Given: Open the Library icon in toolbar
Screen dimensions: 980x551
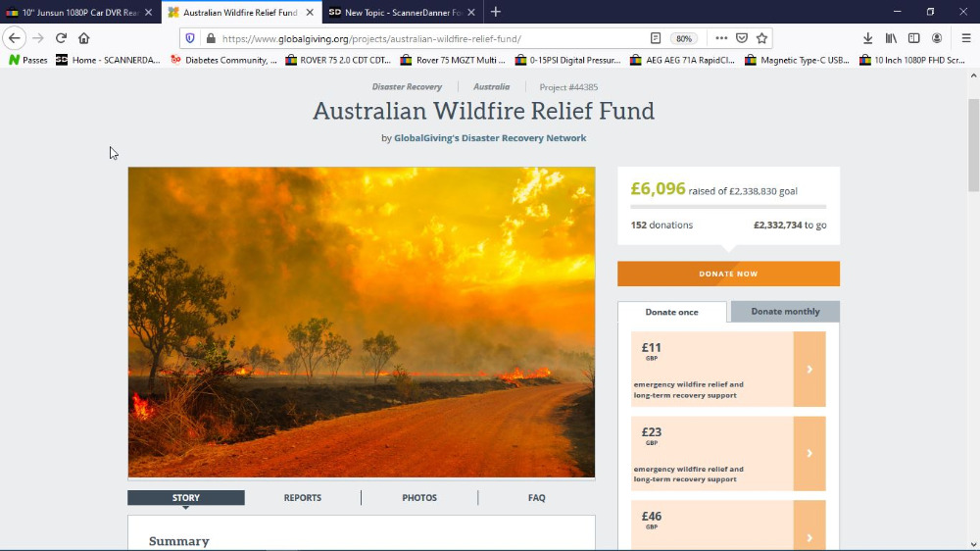Looking at the screenshot, I should 891,38.
